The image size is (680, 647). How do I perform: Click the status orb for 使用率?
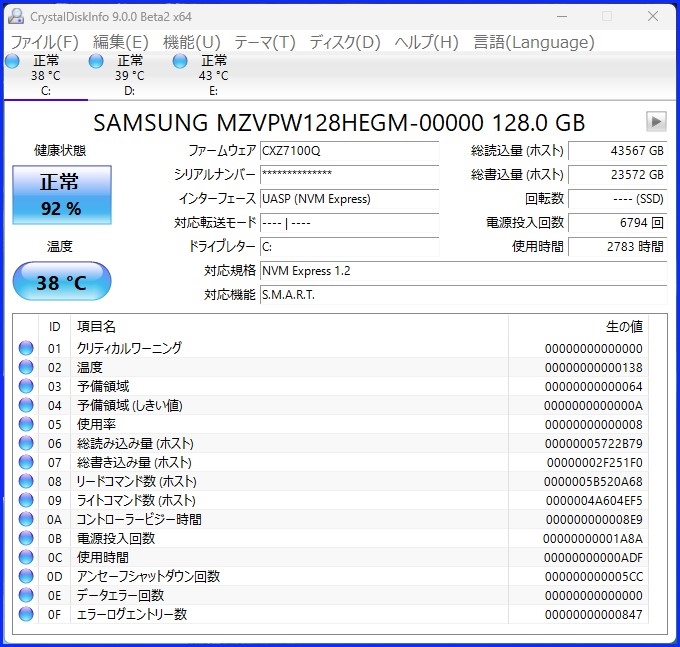click(26, 424)
